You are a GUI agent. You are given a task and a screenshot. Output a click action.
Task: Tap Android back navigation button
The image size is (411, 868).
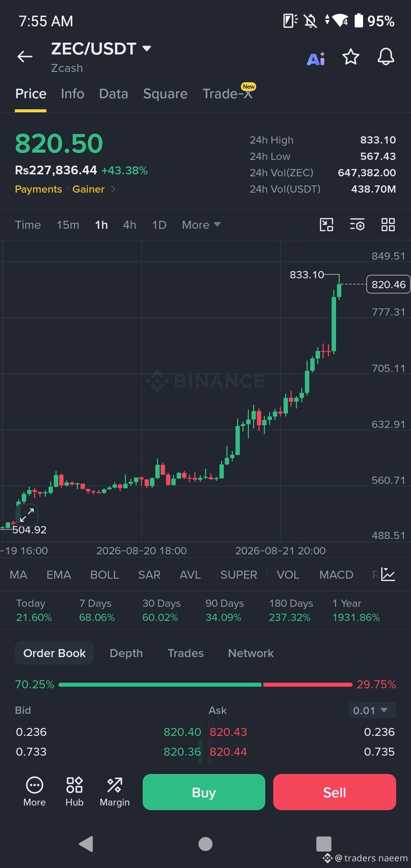tap(86, 844)
